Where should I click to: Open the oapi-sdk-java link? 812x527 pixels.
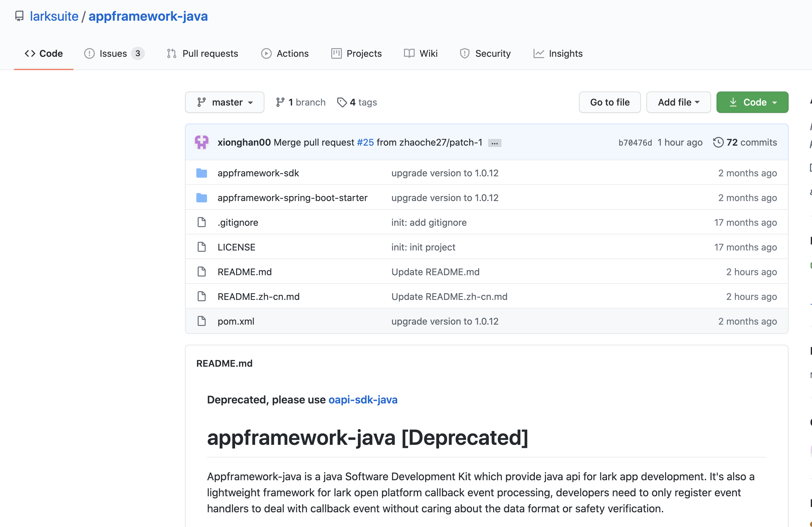coord(363,399)
